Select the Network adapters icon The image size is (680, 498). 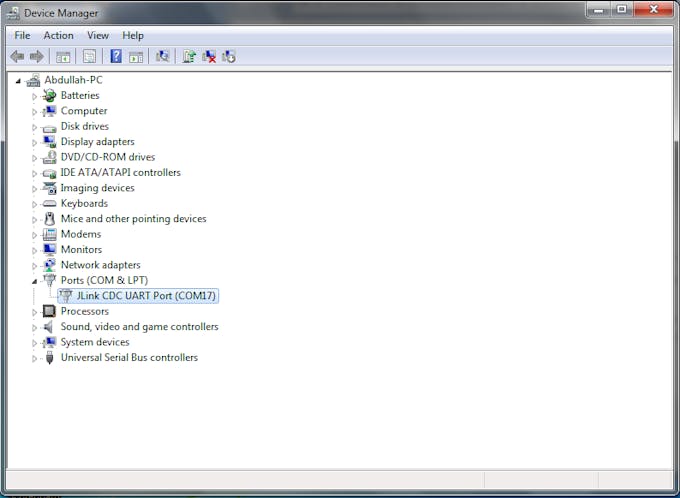(49, 265)
